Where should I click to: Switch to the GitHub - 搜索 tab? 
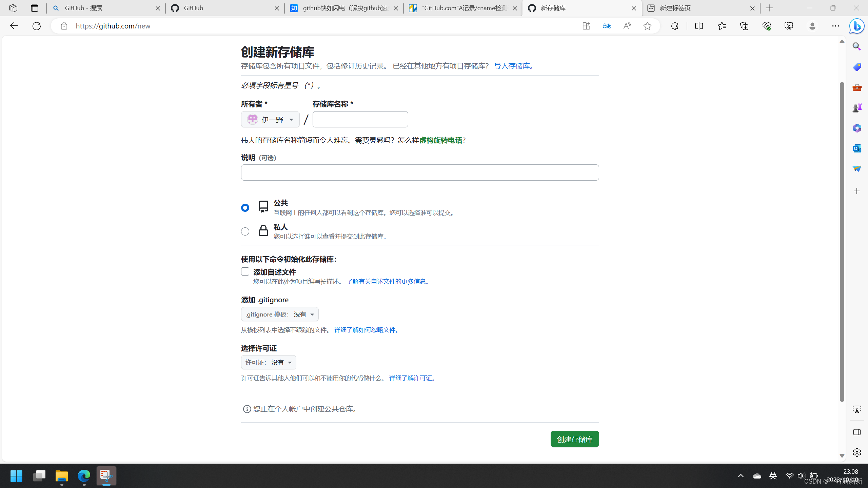click(102, 8)
